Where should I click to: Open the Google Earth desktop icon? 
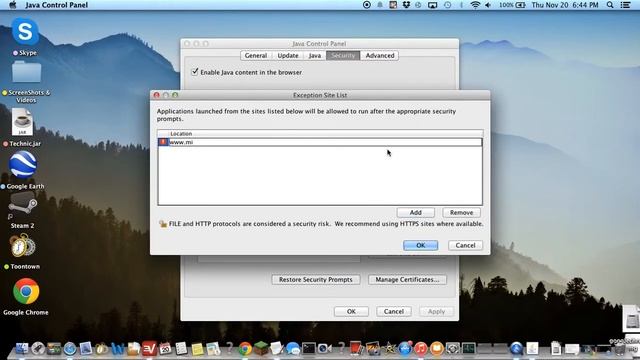pyautogui.click(x=23, y=164)
